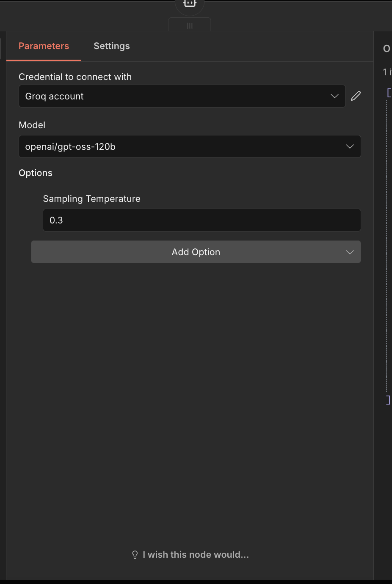Screen dimensions: 392x584
Task: Switch to the Settings tab
Action: point(111,46)
